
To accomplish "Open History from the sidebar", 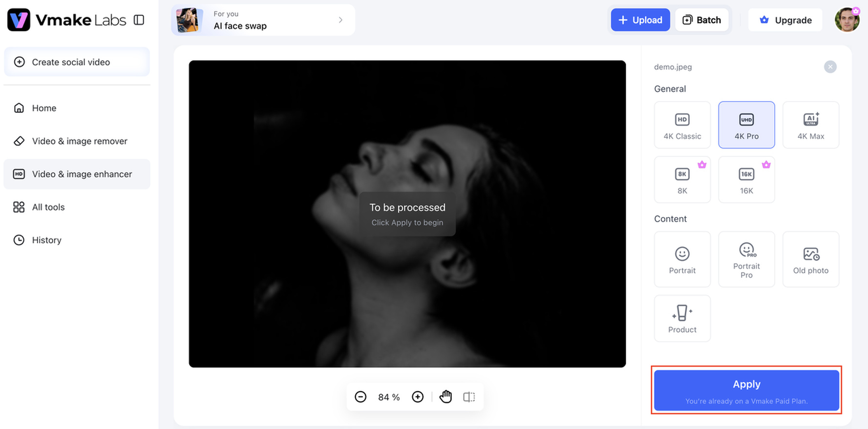I will pyautogui.click(x=77, y=240).
